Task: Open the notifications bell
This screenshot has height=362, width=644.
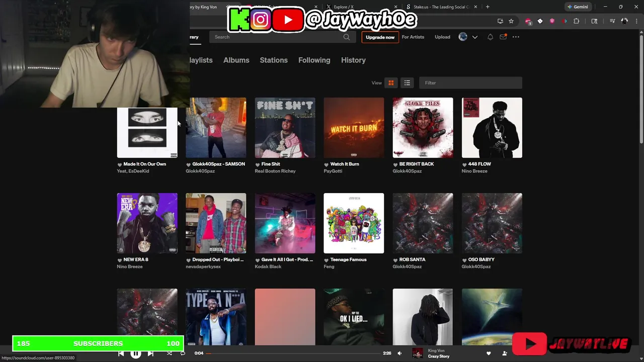Action: pyautogui.click(x=490, y=37)
